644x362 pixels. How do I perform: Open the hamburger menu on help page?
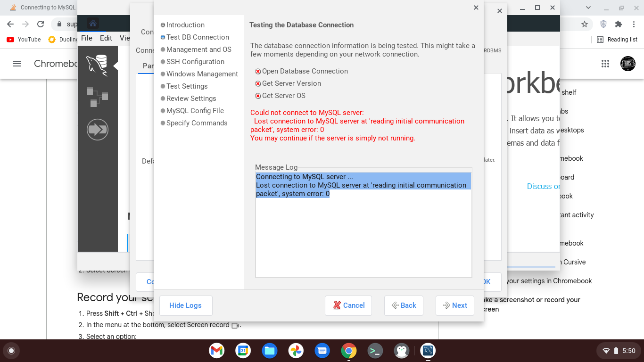(x=17, y=64)
